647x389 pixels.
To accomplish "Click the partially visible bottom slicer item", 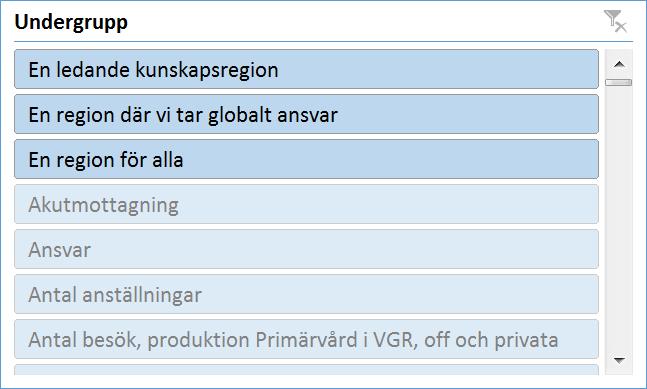I will tap(306, 370).
